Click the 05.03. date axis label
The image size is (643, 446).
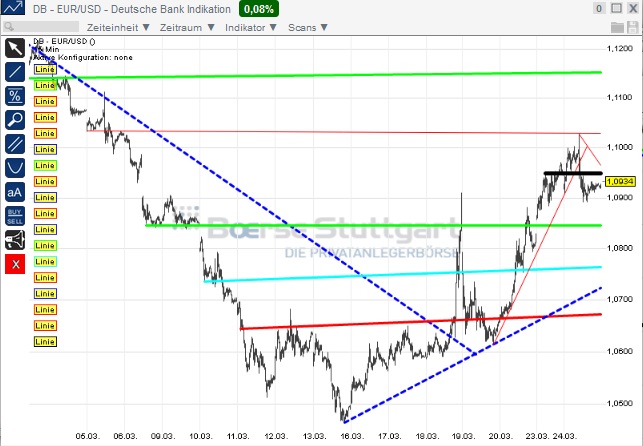[x=87, y=436]
